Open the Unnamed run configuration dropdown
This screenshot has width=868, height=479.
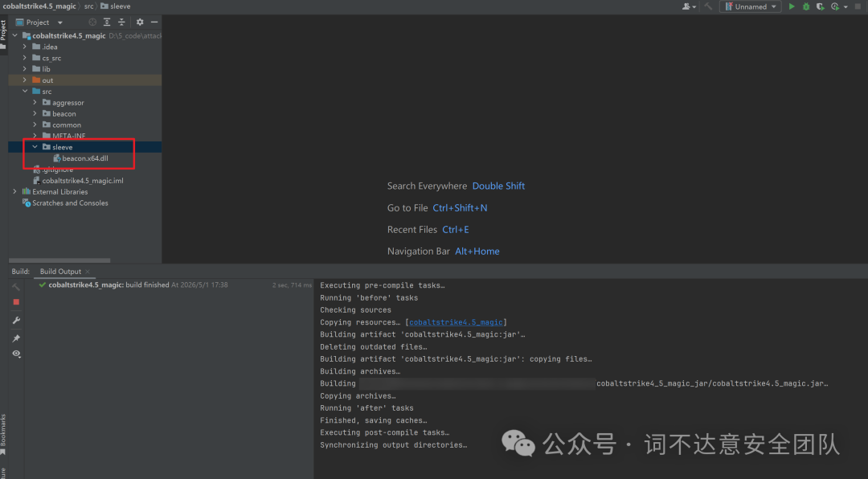(750, 6)
